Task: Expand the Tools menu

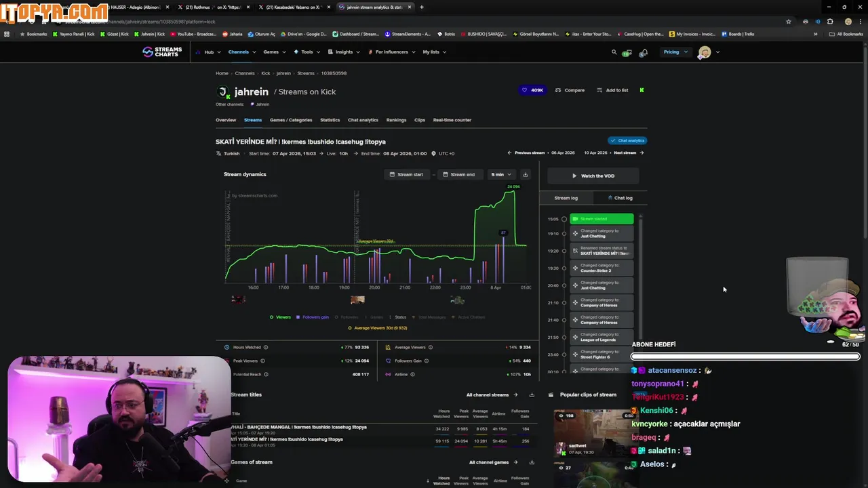Action: click(x=307, y=52)
